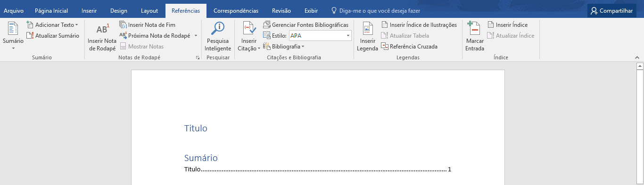
Task: Click Adicionar Texto in the Sumário group
Action: click(x=52, y=24)
